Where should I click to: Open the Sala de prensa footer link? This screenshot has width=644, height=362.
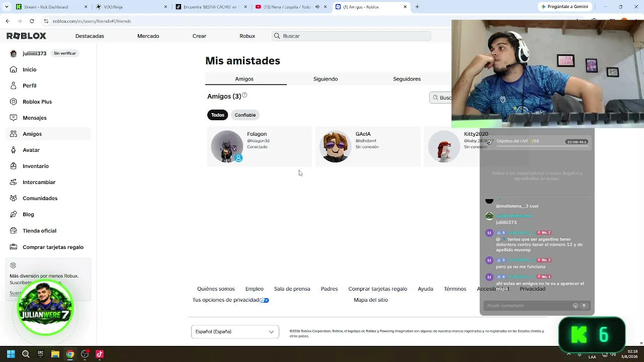[292, 289]
